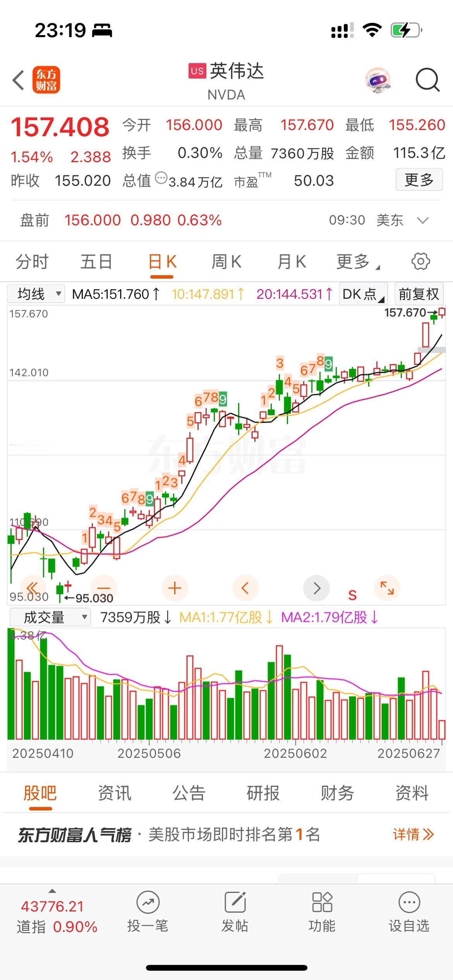Open the 资料 profile tab
The height and width of the screenshot is (980, 453).
pyautogui.click(x=412, y=793)
